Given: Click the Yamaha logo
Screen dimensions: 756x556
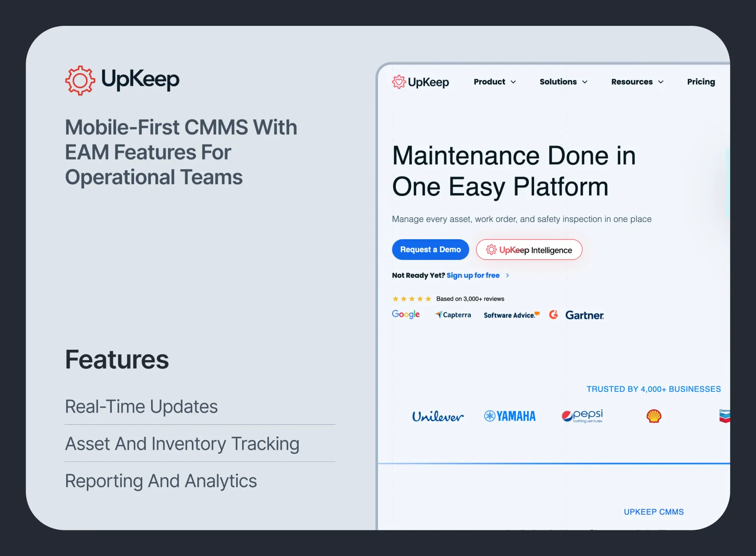Looking at the screenshot, I should (510, 416).
